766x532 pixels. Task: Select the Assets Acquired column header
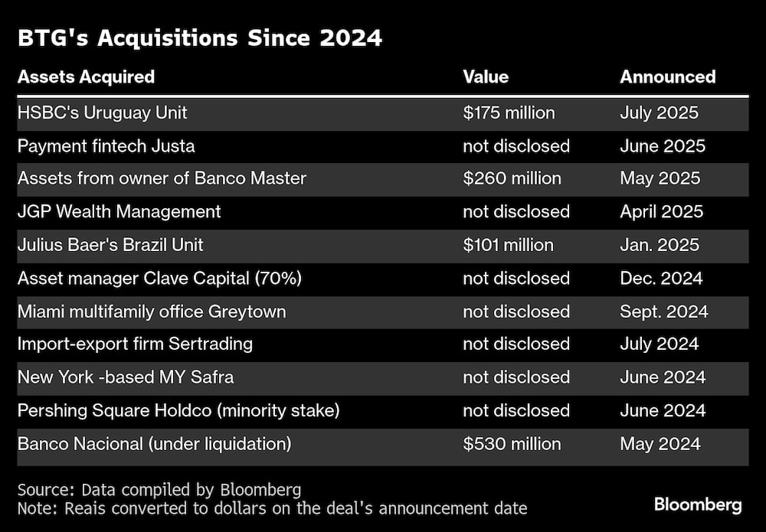pyautogui.click(x=86, y=77)
